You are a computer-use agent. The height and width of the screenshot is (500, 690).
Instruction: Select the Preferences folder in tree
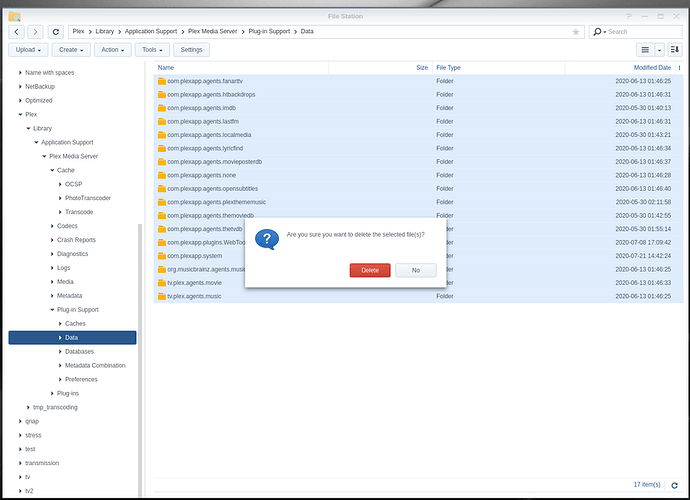[x=81, y=379]
